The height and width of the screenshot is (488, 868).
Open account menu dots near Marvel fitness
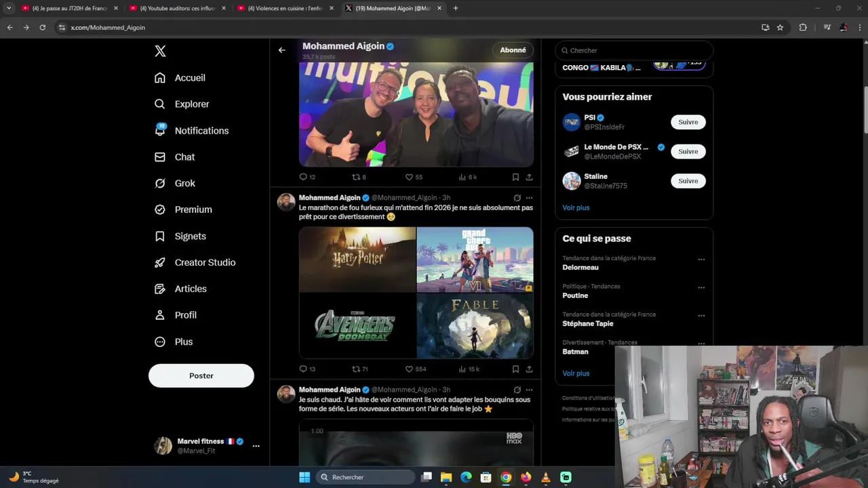point(256,446)
